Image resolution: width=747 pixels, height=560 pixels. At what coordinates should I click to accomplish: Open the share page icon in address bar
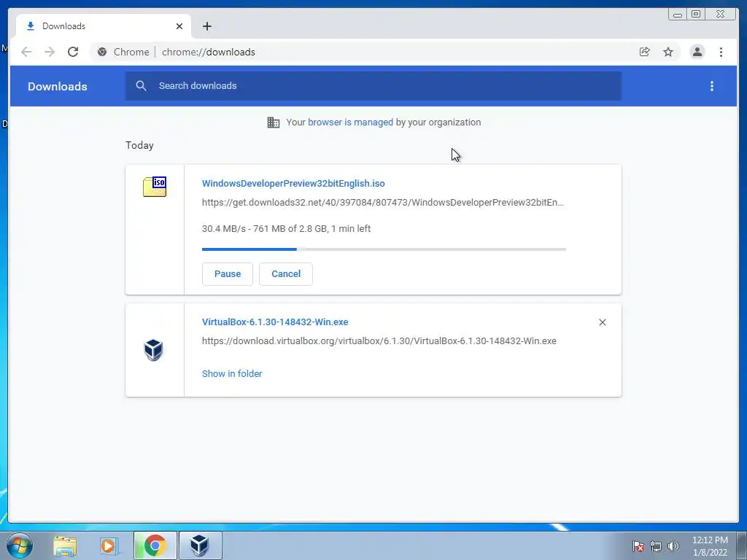click(645, 52)
